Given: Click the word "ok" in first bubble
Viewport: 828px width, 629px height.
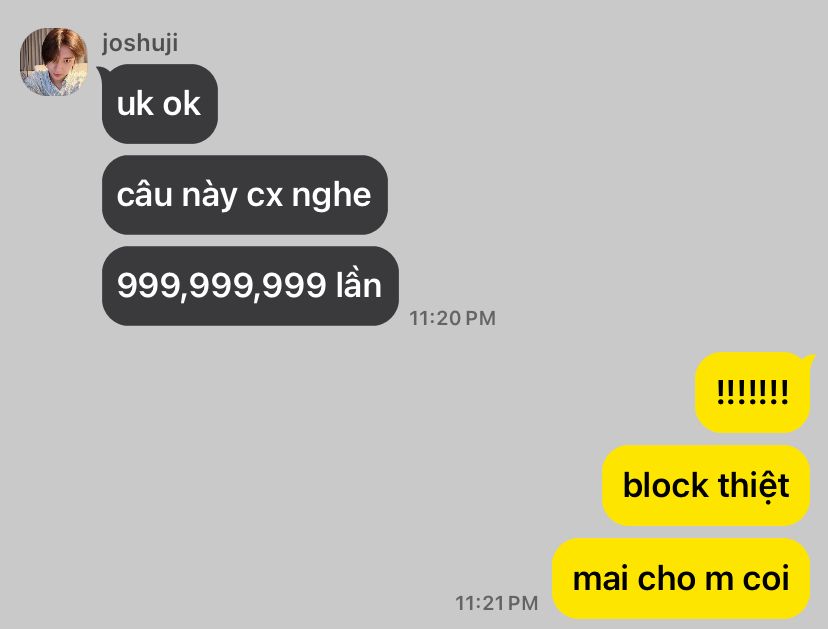Looking at the screenshot, I should (x=181, y=104).
